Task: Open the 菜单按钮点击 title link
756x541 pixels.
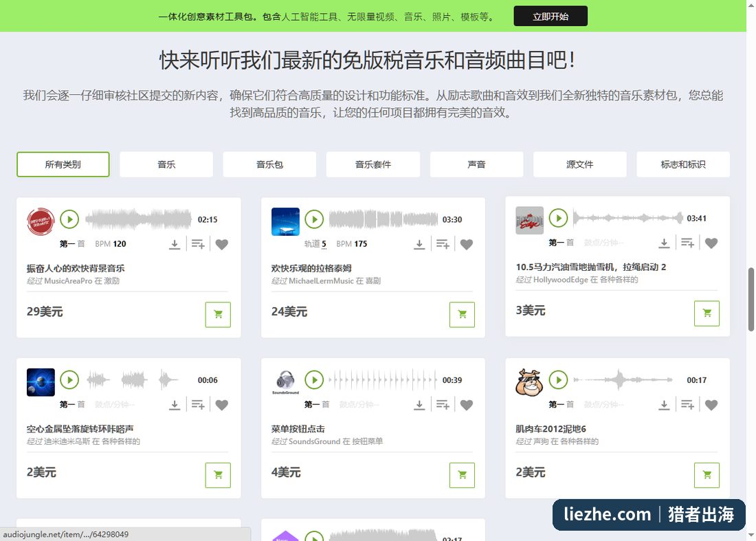Action: 298,429
